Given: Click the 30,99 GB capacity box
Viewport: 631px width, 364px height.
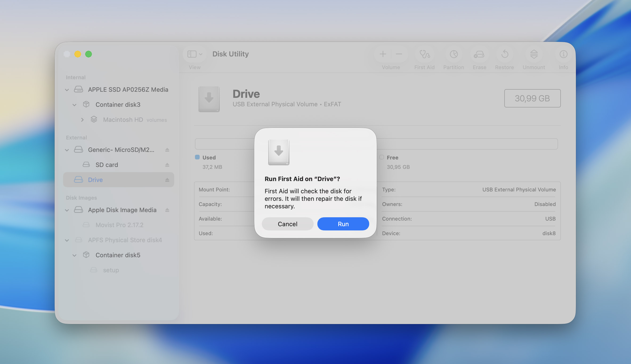Looking at the screenshot, I should click(532, 98).
